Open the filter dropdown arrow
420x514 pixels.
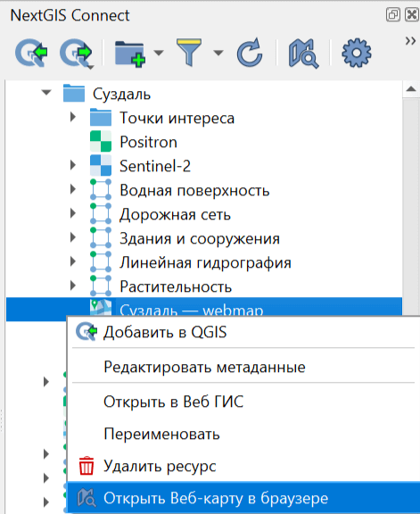(218, 53)
